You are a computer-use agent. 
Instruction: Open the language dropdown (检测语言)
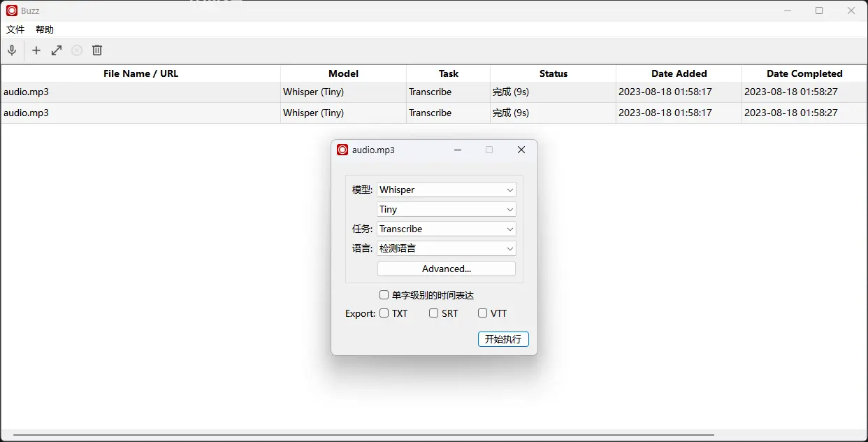(x=446, y=248)
